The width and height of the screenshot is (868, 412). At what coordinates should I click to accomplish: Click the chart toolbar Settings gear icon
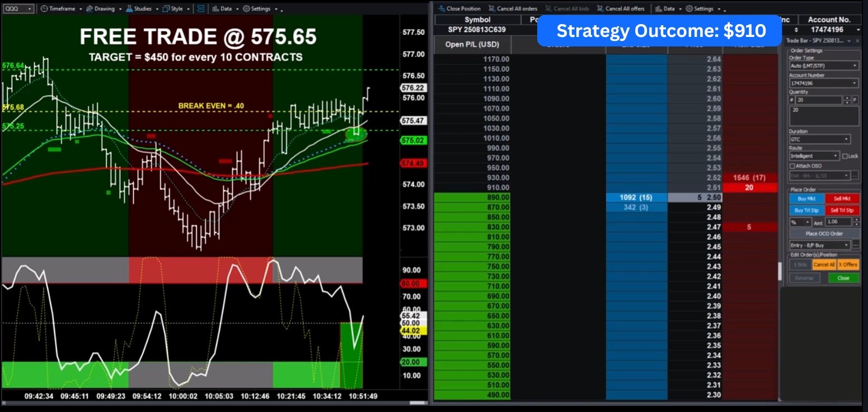point(247,9)
